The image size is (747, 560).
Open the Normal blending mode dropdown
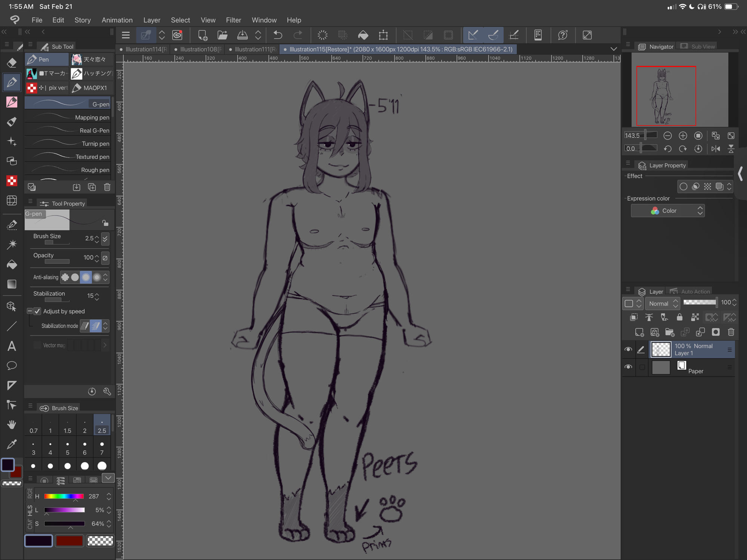(663, 303)
